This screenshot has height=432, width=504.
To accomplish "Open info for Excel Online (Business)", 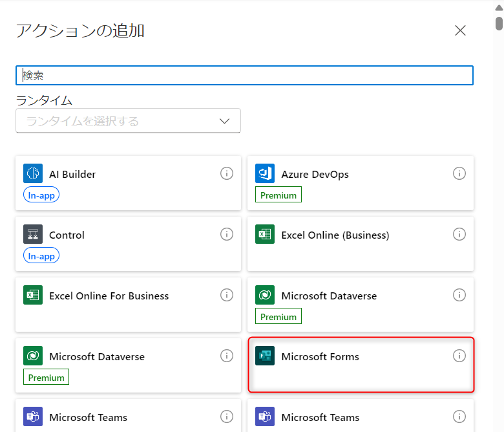I will coord(459,234).
